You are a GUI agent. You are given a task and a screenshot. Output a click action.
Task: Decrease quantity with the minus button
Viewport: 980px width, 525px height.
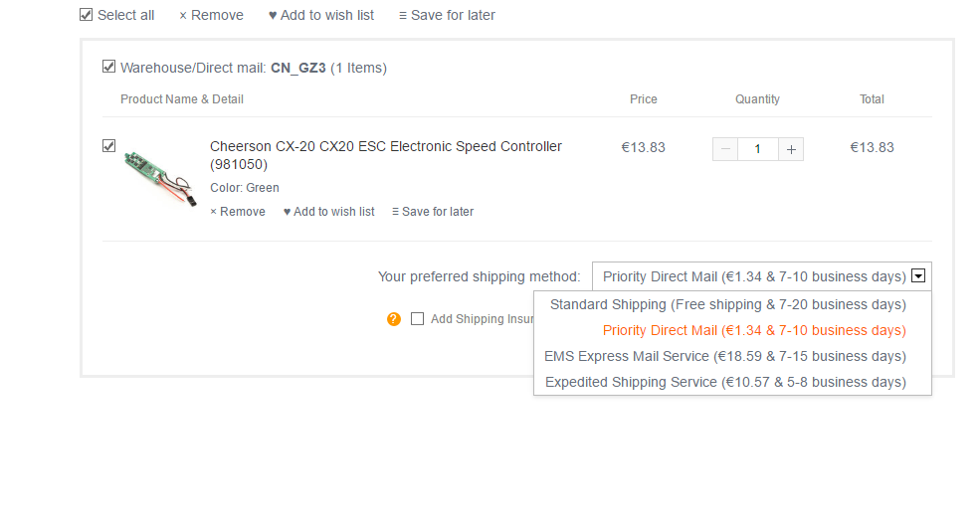click(725, 149)
